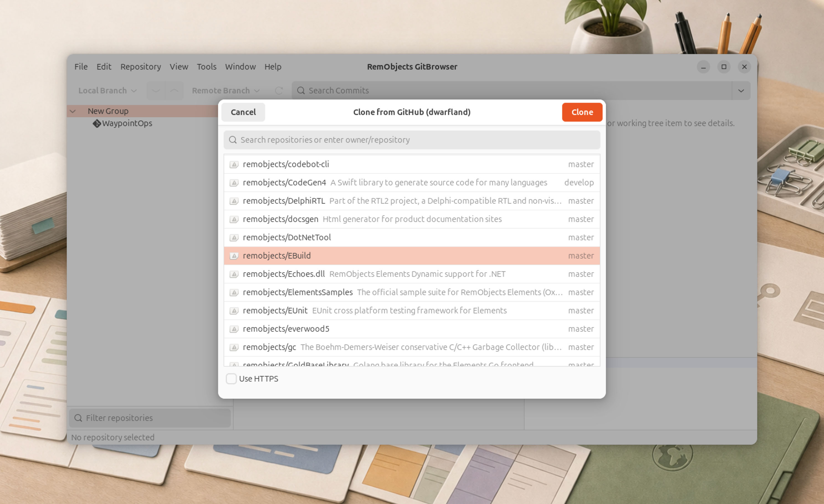Focus the Search repositories or enter owner/repository field
The image size is (824, 504).
point(412,140)
